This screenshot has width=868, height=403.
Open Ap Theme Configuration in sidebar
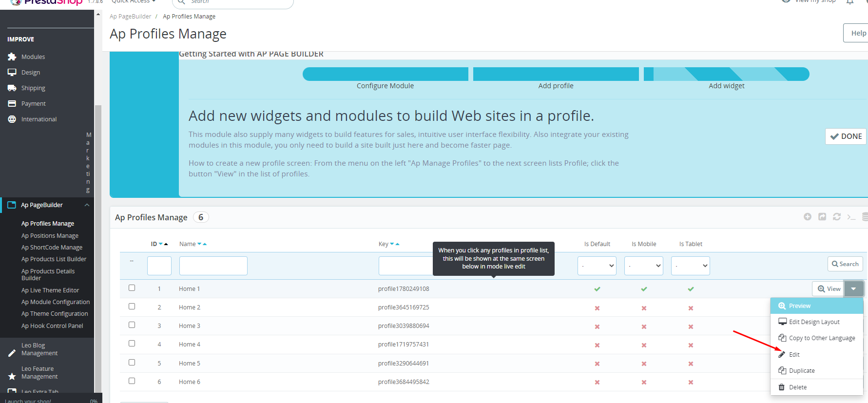click(x=55, y=314)
